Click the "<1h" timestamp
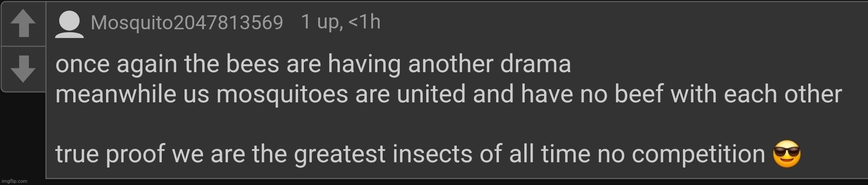Screen dimensions: 868x185 (364, 22)
